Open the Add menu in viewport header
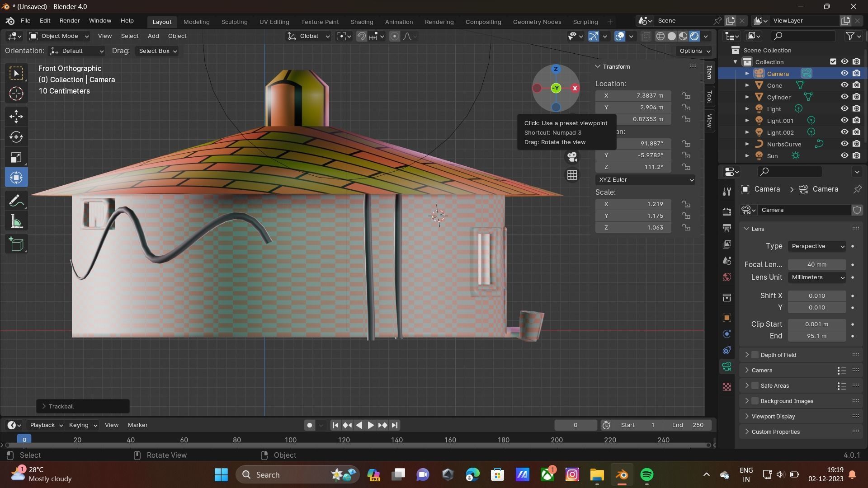The width and height of the screenshot is (868, 488). pos(153,36)
